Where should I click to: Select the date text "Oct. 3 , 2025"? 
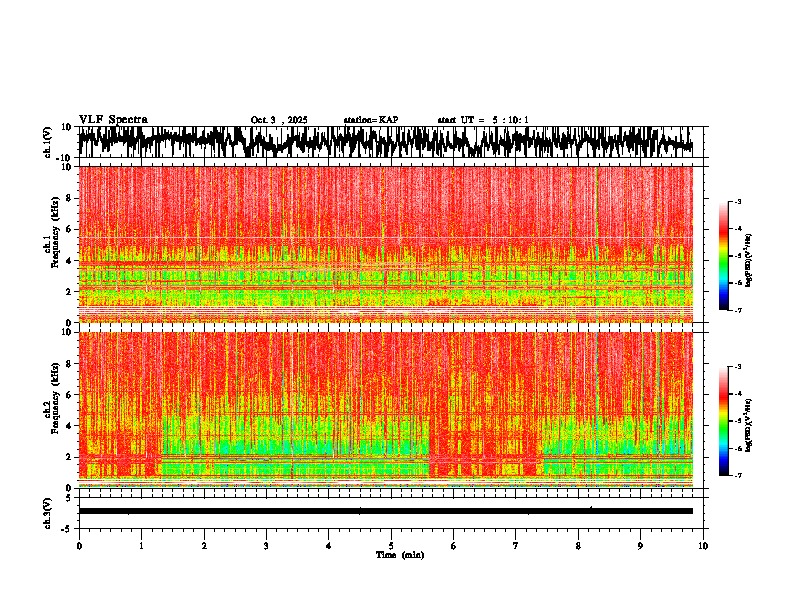[279, 120]
